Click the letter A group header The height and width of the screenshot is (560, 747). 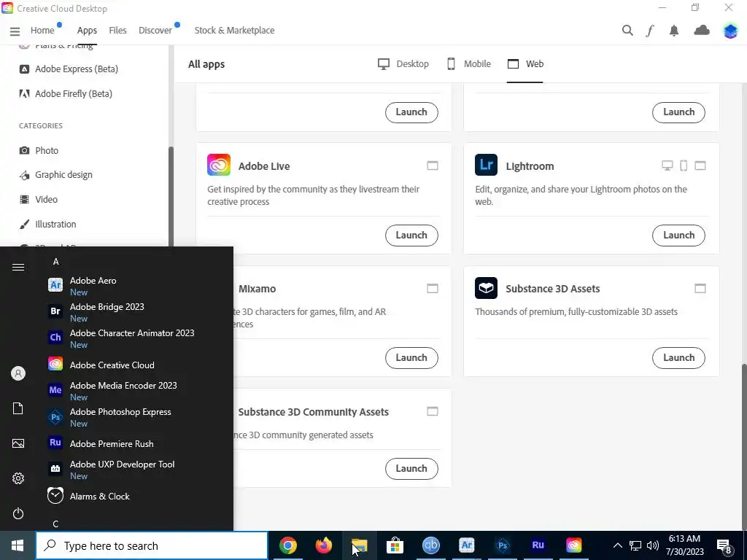click(x=55, y=262)
